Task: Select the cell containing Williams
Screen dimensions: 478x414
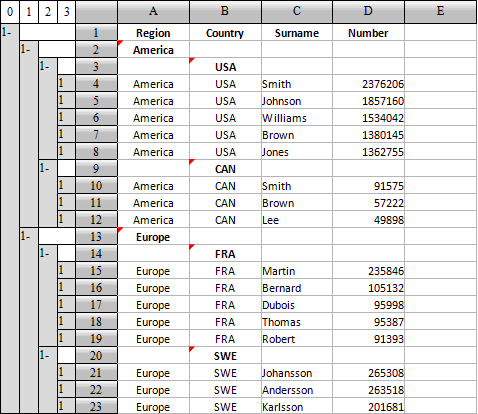Action: point(297,118)
